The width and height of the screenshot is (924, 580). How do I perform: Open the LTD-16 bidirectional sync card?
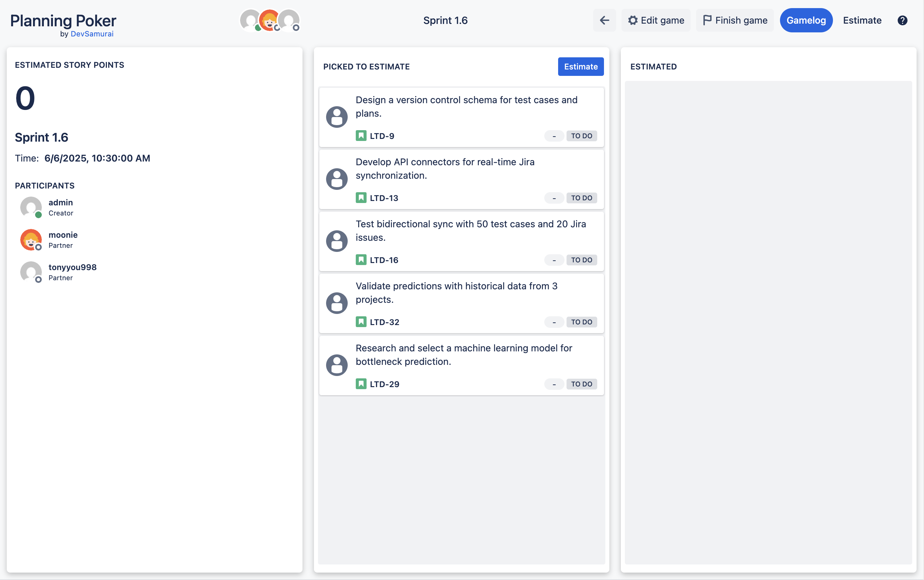point(470,231)
